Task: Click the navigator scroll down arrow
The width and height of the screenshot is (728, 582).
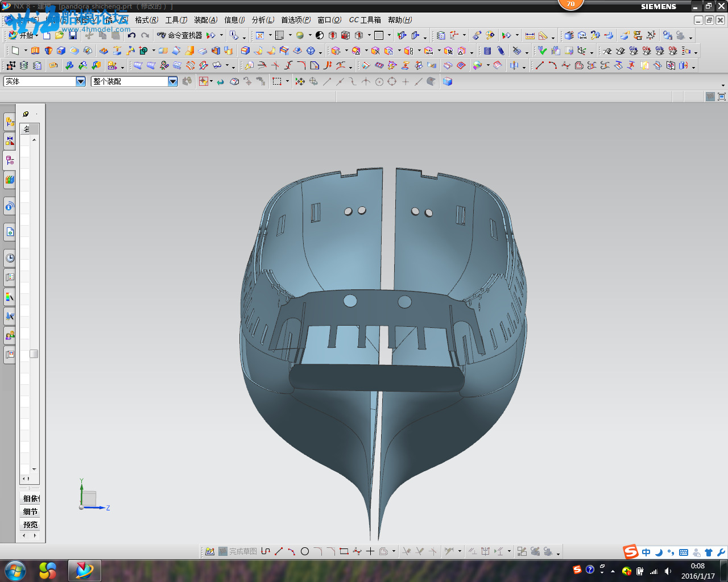Action: (34, 469)
